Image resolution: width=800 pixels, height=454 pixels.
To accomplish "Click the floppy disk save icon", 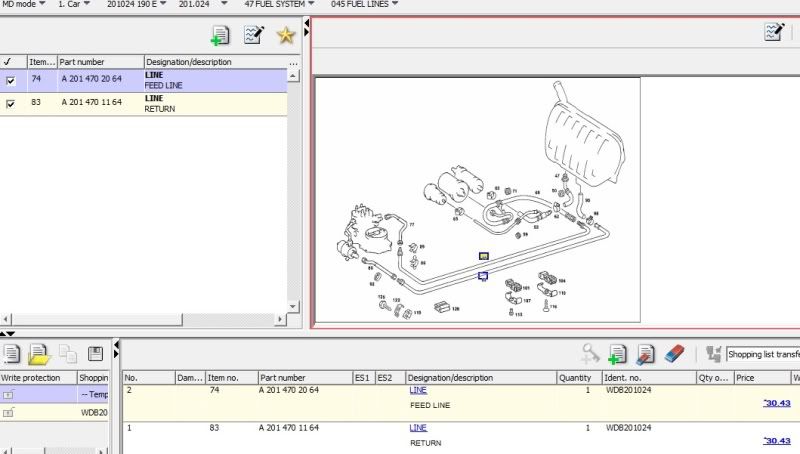I will coord(96,353).
